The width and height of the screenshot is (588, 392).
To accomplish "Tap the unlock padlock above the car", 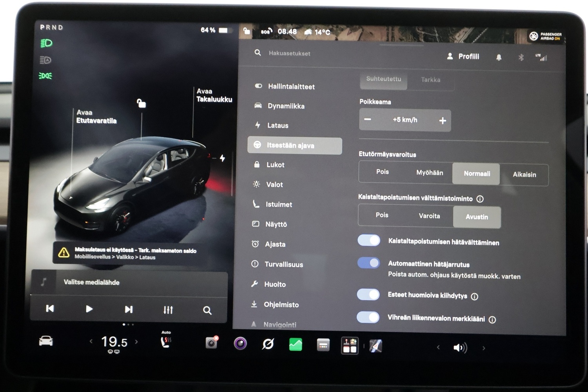I will (141, 103).
